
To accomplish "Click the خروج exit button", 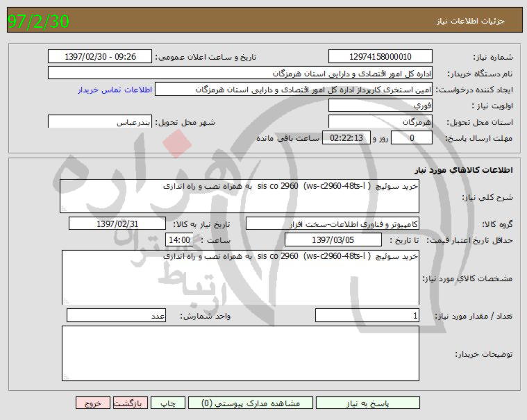I will click(x=93, y=403).
